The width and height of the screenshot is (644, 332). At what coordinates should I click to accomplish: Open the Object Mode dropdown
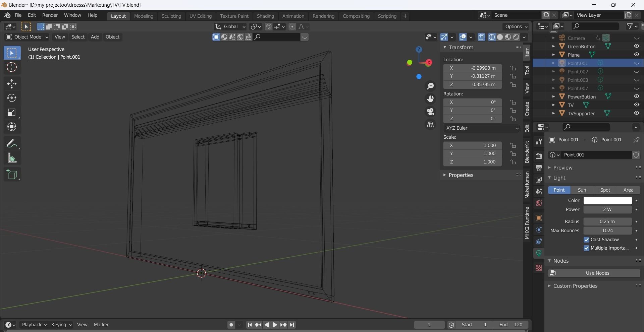(x=27, y=37)
